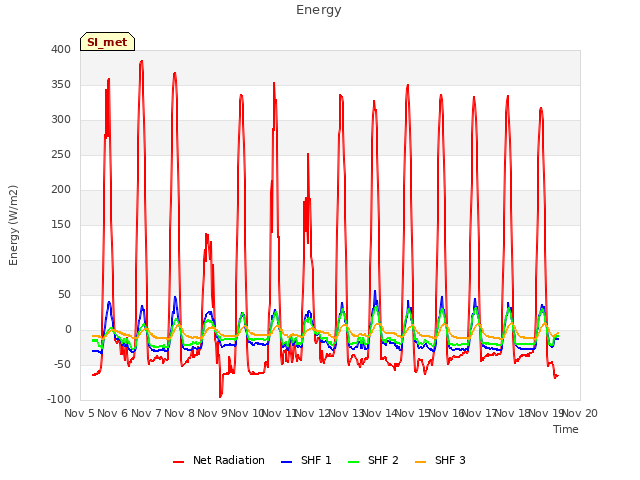This screenshot has width=640, height=480.
Task: Click the Nov 5 x-axis tick label
Action: (x=80, y=413)
